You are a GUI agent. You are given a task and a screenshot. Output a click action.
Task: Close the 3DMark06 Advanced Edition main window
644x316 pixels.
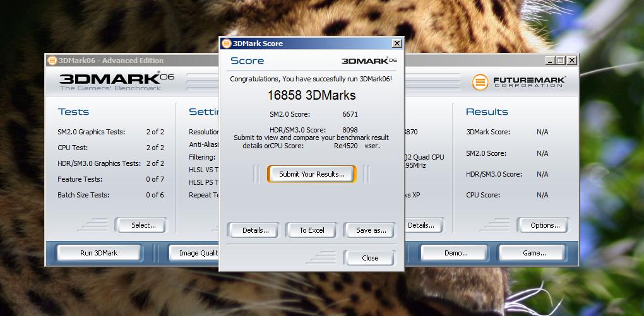pyautogui.click(x=572, y=61)
